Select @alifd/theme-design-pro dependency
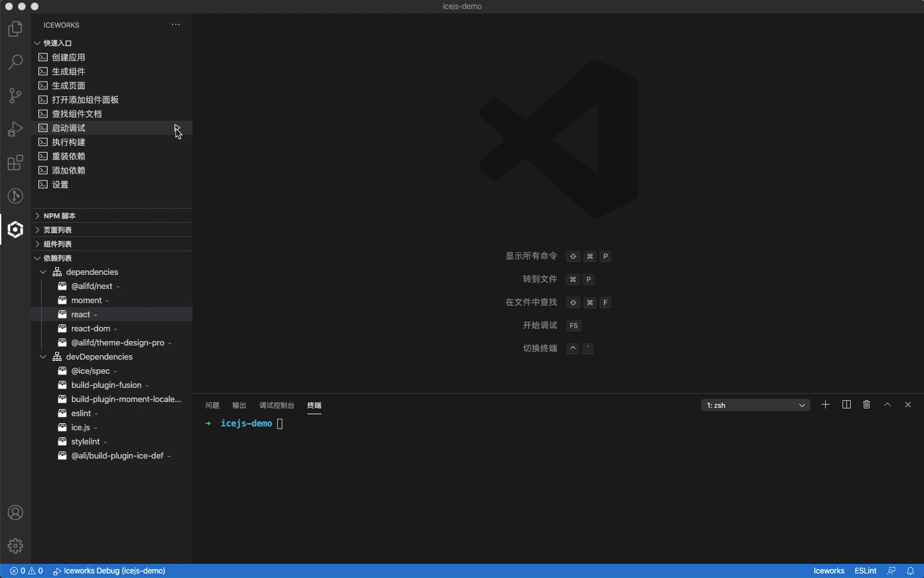Viewport: 924px width, 578px height. [x=112, y=343]
